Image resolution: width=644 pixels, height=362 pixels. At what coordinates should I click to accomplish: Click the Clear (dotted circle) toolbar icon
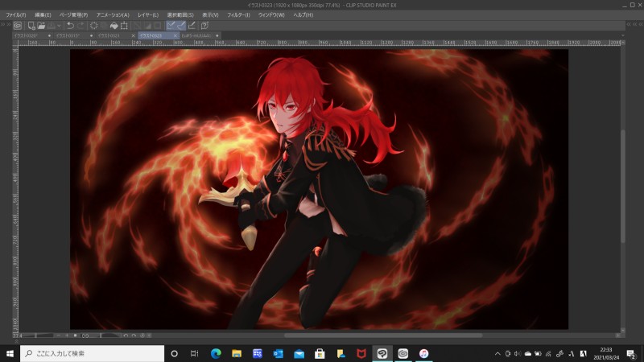pyautogui.click(x=93, y=26)
